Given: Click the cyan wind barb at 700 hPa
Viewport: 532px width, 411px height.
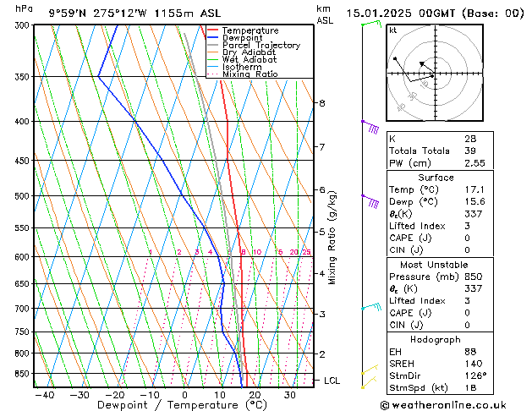Looking at the screenshot, I should pos(371,306).
